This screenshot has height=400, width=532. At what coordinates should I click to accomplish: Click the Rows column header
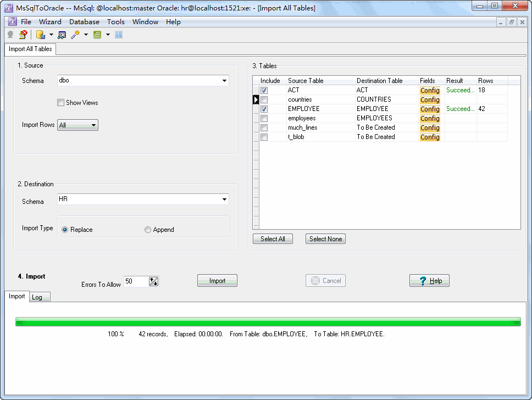(x=492, y=81)
